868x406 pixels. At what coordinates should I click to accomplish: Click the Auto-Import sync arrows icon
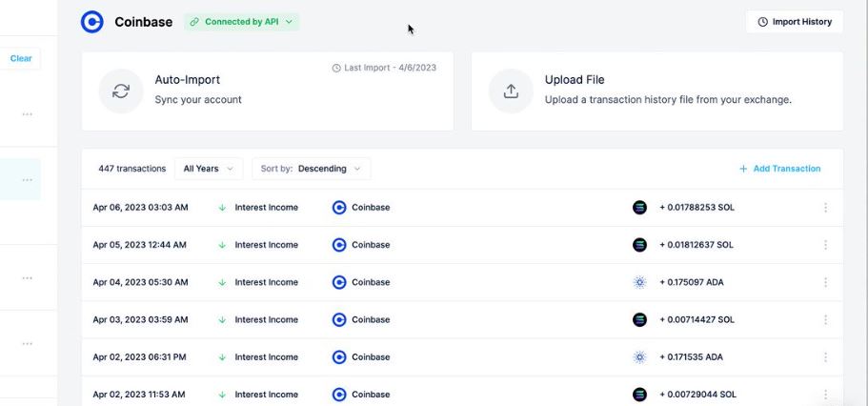121,91
